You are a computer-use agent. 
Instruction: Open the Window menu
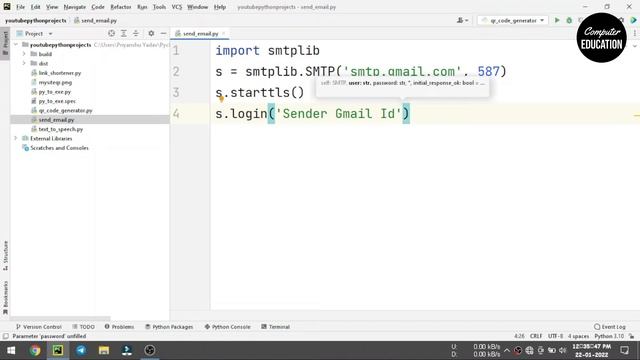[198, 7]
